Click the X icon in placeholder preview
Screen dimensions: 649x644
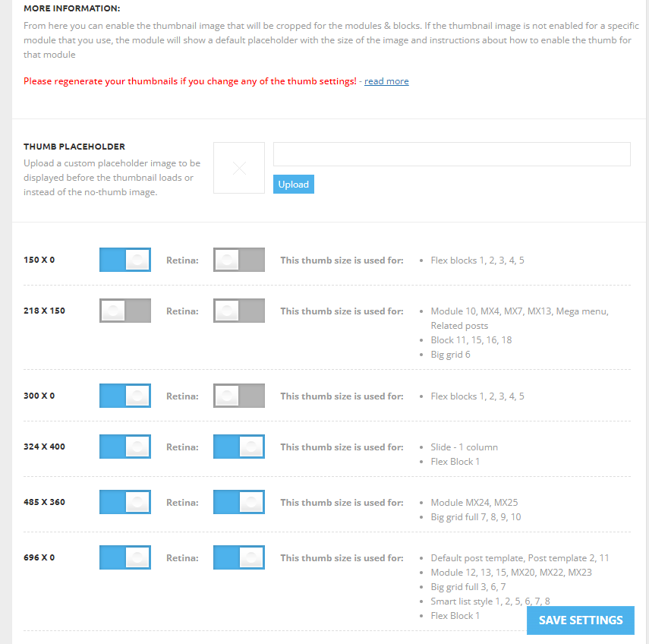(x=239, y=168)
